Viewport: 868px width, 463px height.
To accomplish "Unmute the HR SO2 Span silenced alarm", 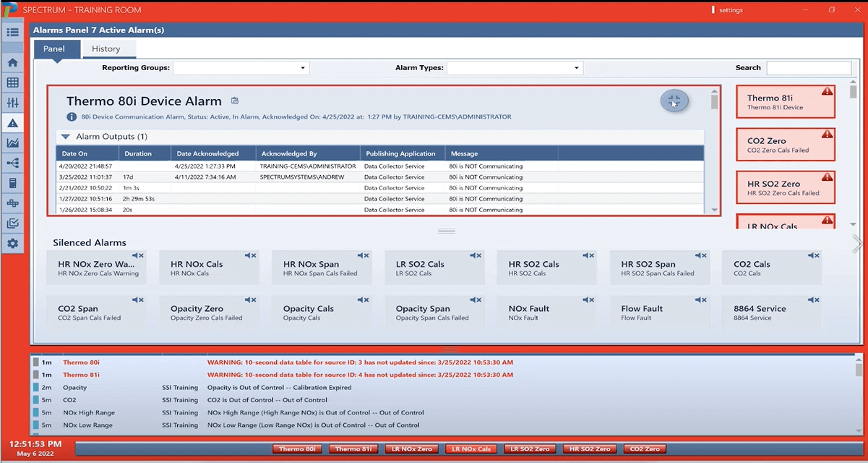I will [x=701, y=255].
